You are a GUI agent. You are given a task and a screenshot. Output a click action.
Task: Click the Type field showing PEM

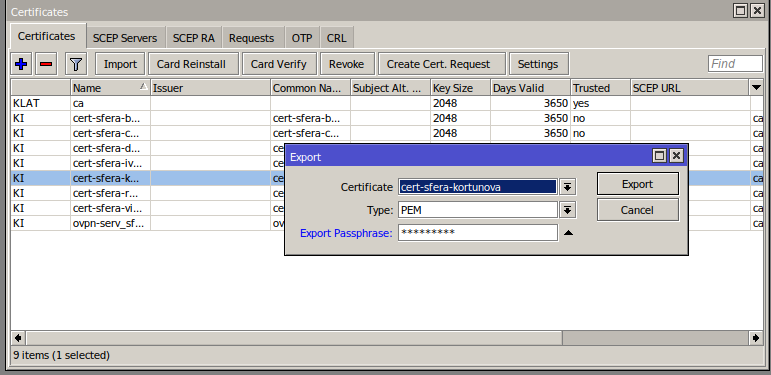click(x=478, y=210)
